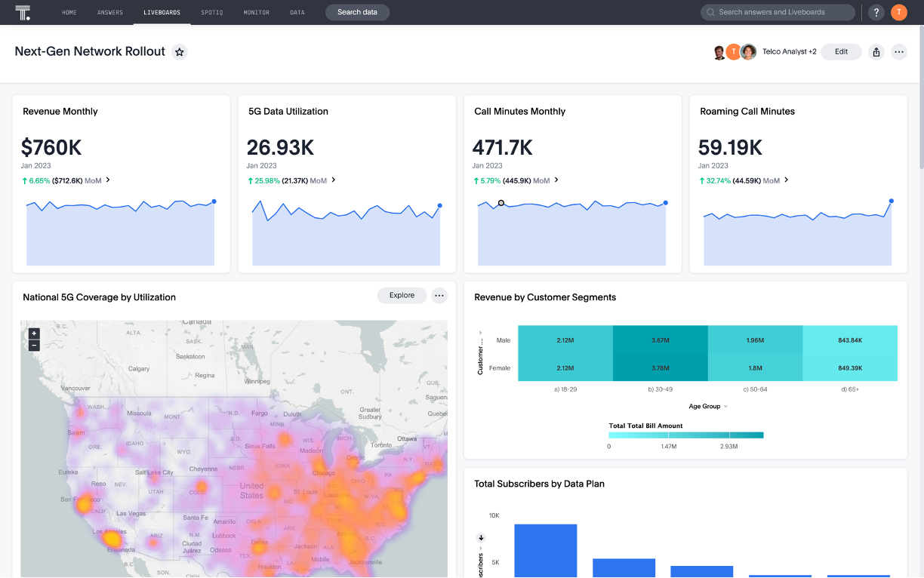
Task: Open the orange user profile avatar
Action: tap(898, 12)
